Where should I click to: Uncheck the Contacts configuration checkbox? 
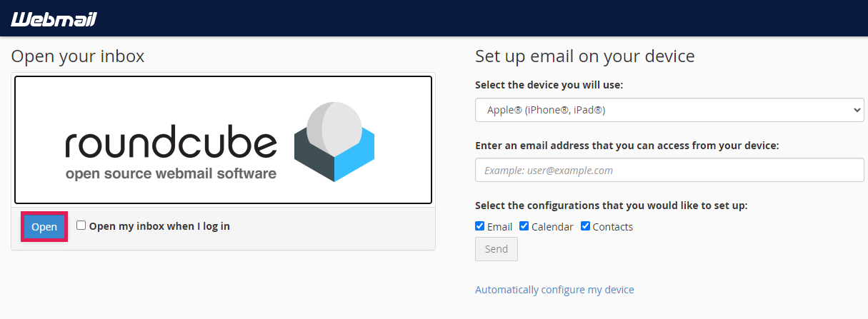point(586,226)
